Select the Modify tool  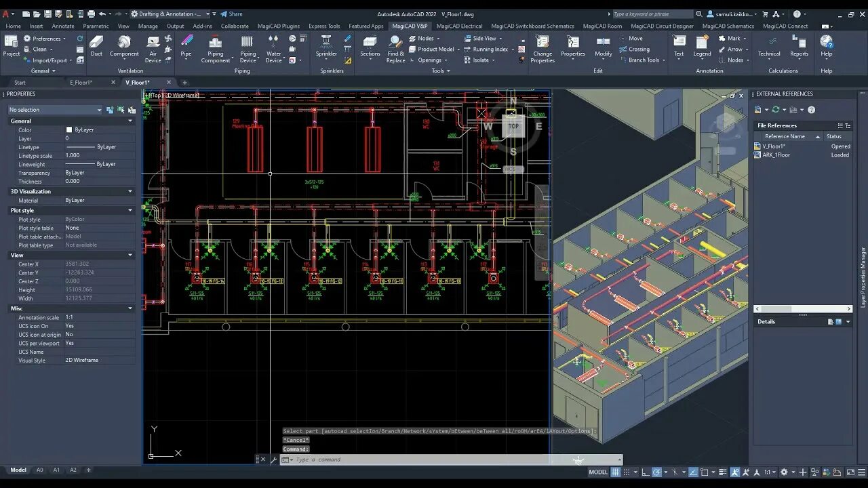(x=604, y=46)
